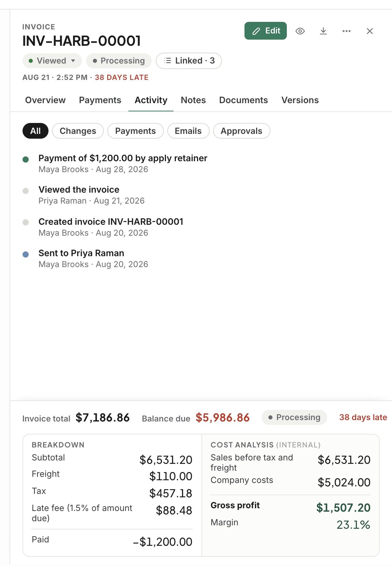392x567 pixels.
Task: Select the All activity filter
Action: pyautogui.click(x=36, y=131)
